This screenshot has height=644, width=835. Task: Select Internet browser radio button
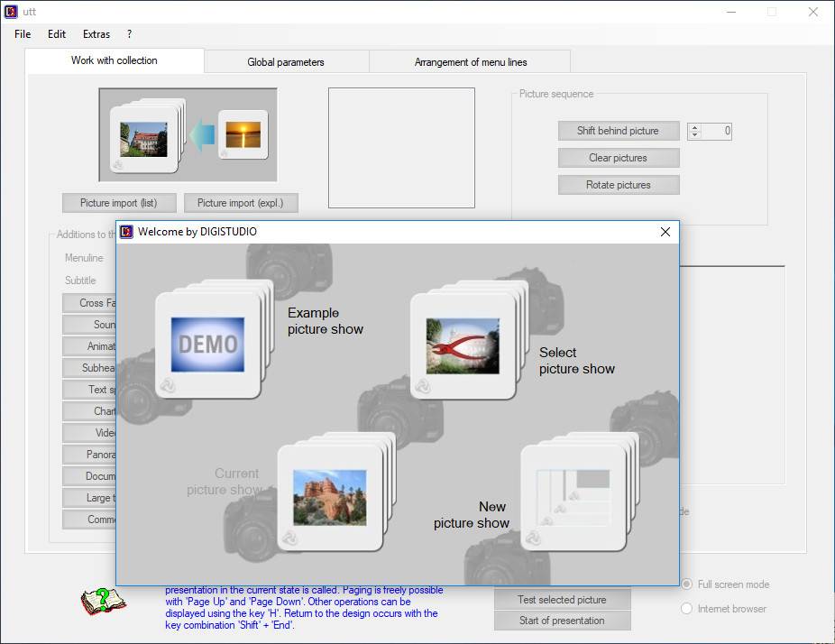point(687,608)
